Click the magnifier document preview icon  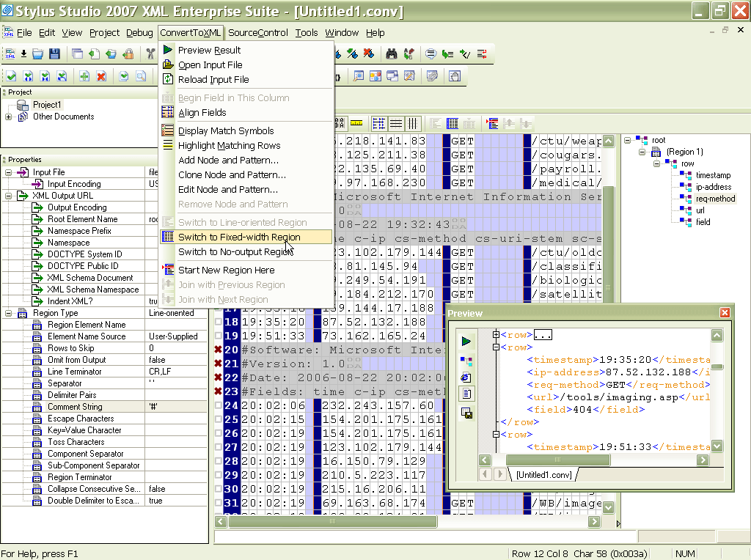140,76
